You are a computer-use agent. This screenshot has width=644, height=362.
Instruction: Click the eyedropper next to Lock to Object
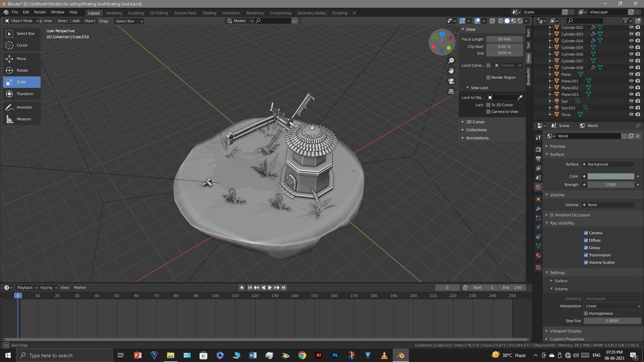point(520,98)
